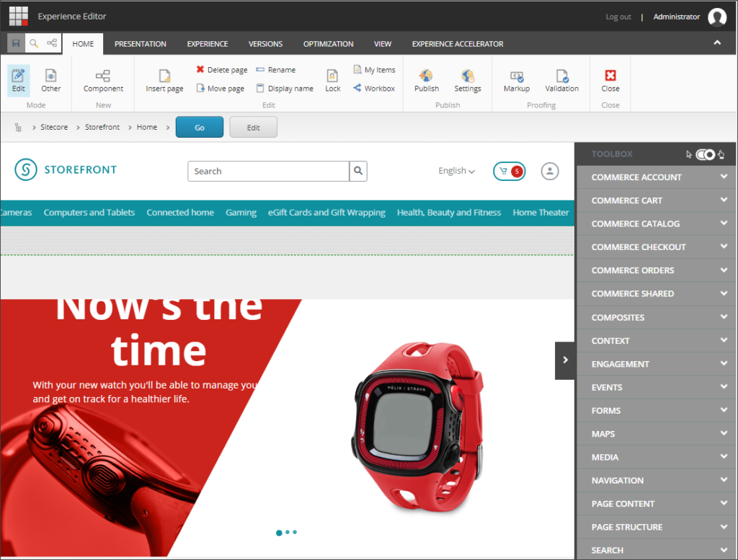The height and width of the screenshot is (560, 738).
Task: Open the Sitecore launchpad grid icon
Action: point(19,16)
